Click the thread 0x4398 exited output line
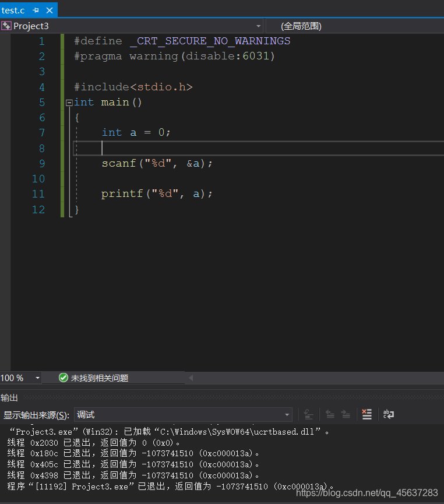Image resolution: width=444 pixels, height=504 pixels. pos(133,475)
